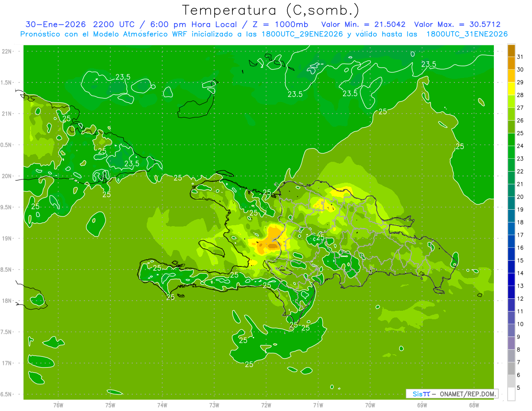This screenshot has height=411, width=532.
Task: Click the 21N latitude axis label
Action: click(7, 114)
